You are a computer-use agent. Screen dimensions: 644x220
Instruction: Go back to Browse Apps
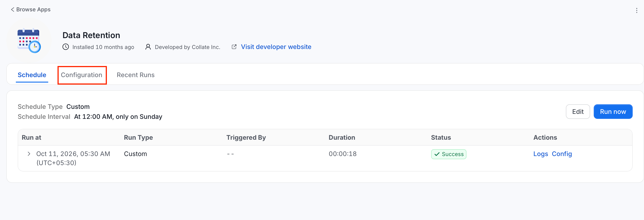pos(33,10)
